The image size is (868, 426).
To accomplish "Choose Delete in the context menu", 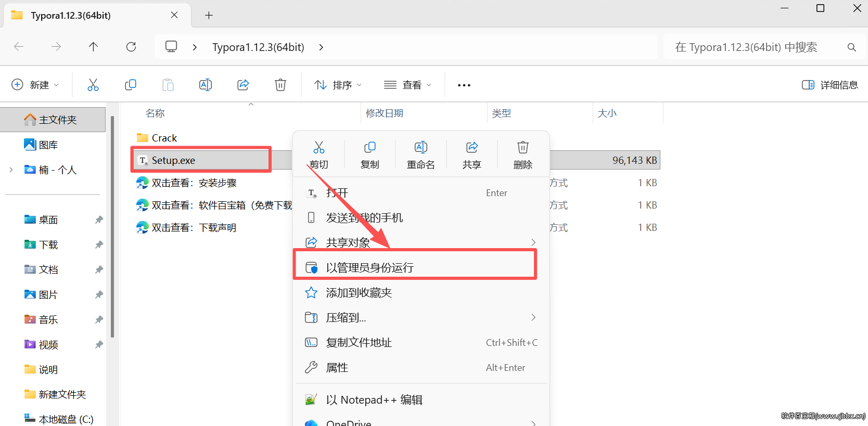I will [523, 154].
